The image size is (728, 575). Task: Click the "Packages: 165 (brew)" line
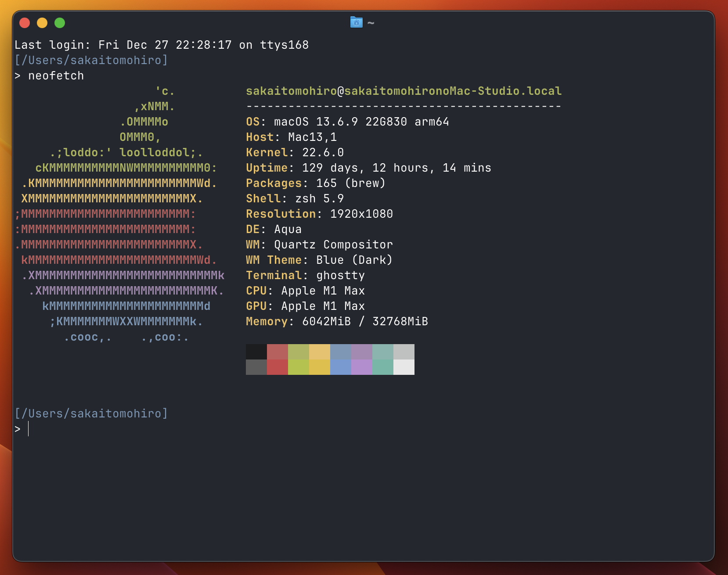click(316, 183)
